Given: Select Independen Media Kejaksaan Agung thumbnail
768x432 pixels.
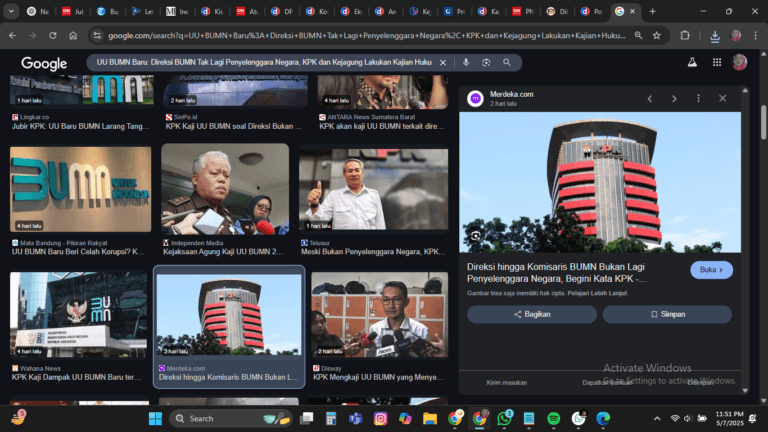Looking at the screenshot, I should coord(225,189).
